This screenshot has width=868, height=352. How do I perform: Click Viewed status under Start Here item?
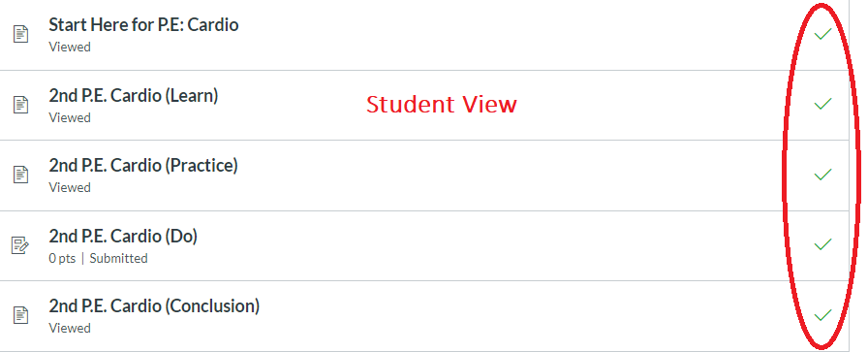pyautogui.click(x=70, y=48)
